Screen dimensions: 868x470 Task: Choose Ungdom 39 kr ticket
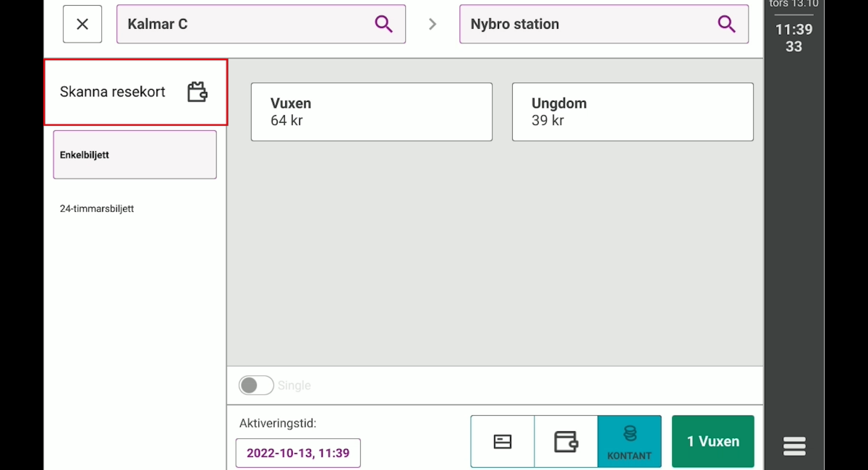tap(633, 112)
